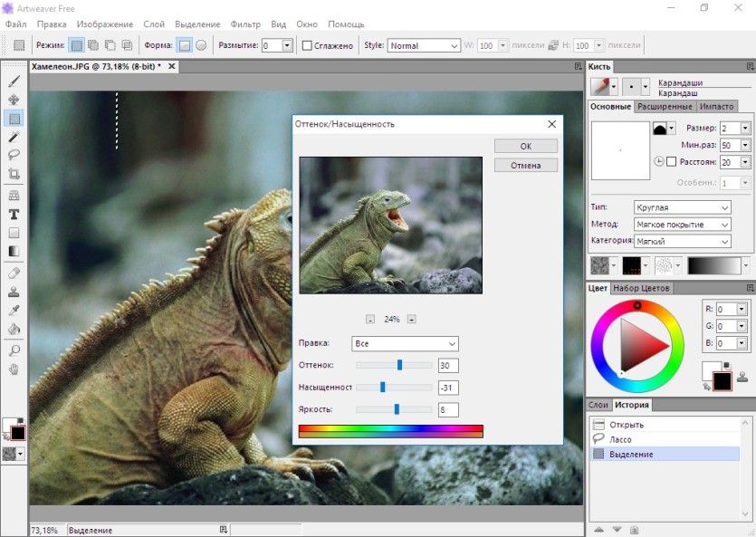
Task: Click the black foreground color swatch in Цвет panel
Action: click(723, 381)
